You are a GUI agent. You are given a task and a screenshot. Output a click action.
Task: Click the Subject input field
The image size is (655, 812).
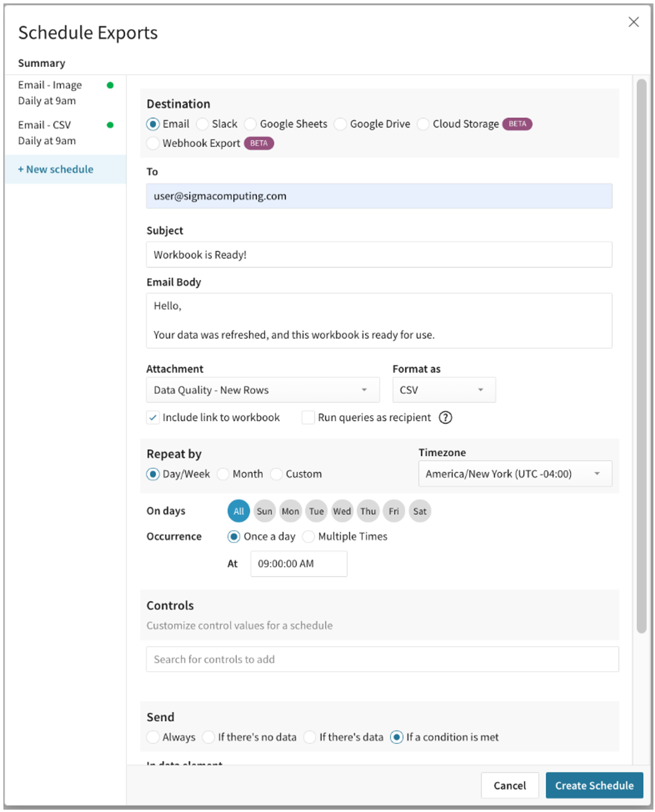(379, 254)
